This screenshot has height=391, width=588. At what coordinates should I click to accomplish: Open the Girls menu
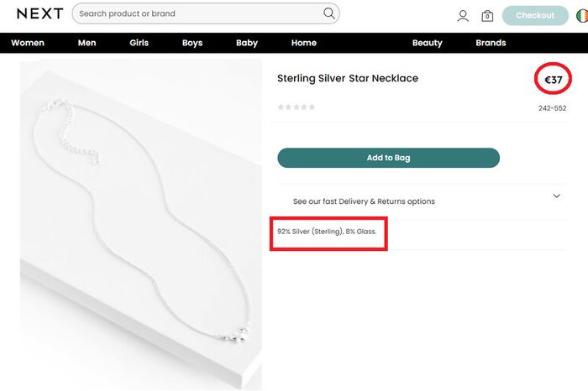[x=139, y=43]
